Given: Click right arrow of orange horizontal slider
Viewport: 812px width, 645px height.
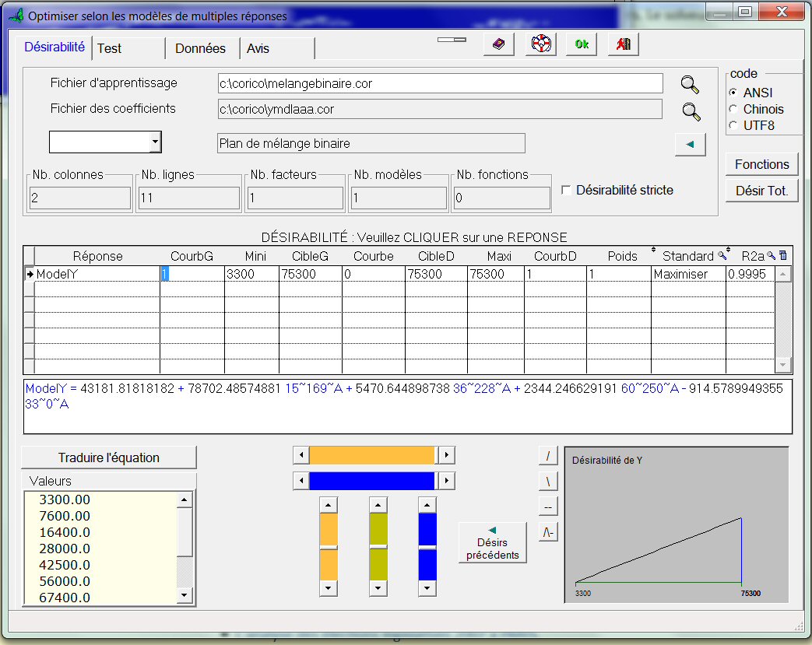Looking at the screenshot, I should point(446,455).
